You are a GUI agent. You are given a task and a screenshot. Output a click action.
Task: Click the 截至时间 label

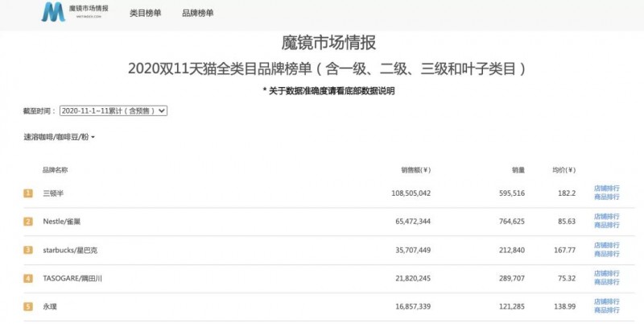click(x=39, y=111)
